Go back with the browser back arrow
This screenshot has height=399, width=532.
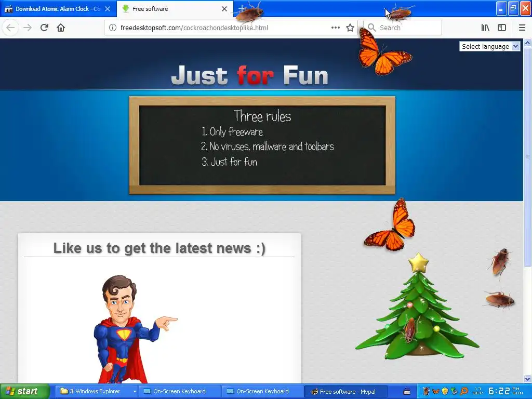point(10,28)
